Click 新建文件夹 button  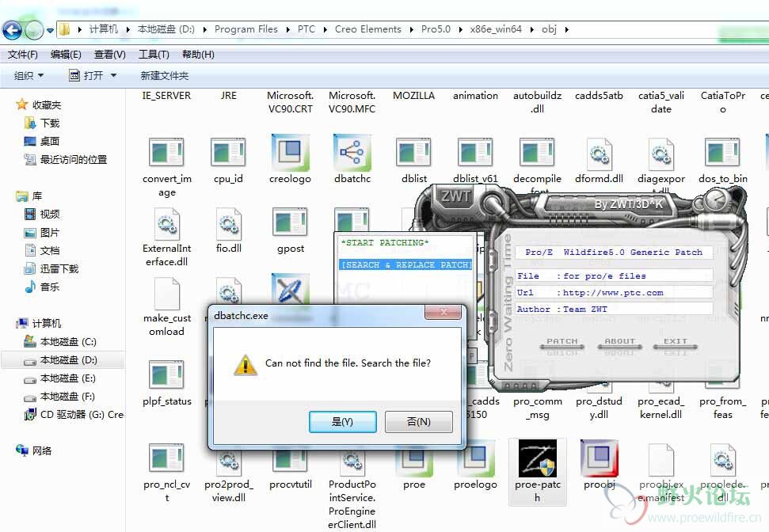(164, 75)
